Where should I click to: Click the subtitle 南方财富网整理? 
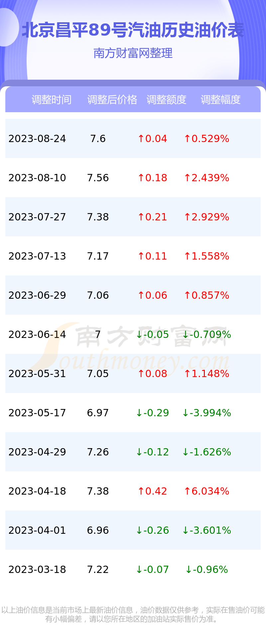[x=133, y=53]
